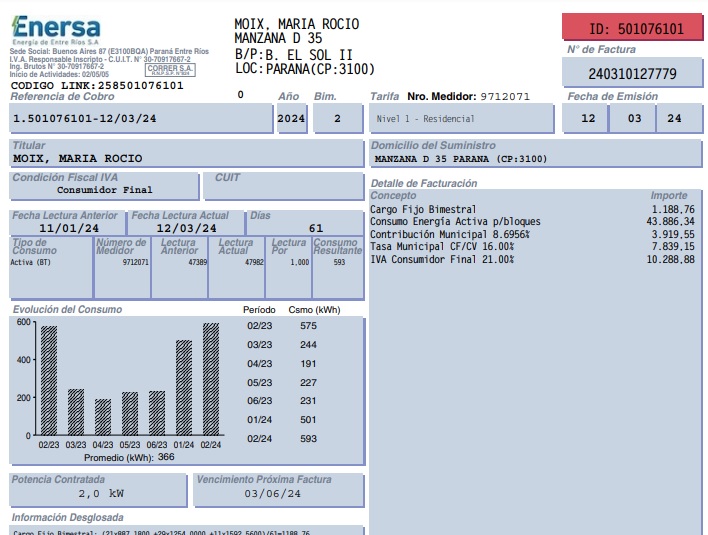Click the 02/24 bar in consumption chart
The width and height of the screenshot is (708, 535).
tap(210, 379)
